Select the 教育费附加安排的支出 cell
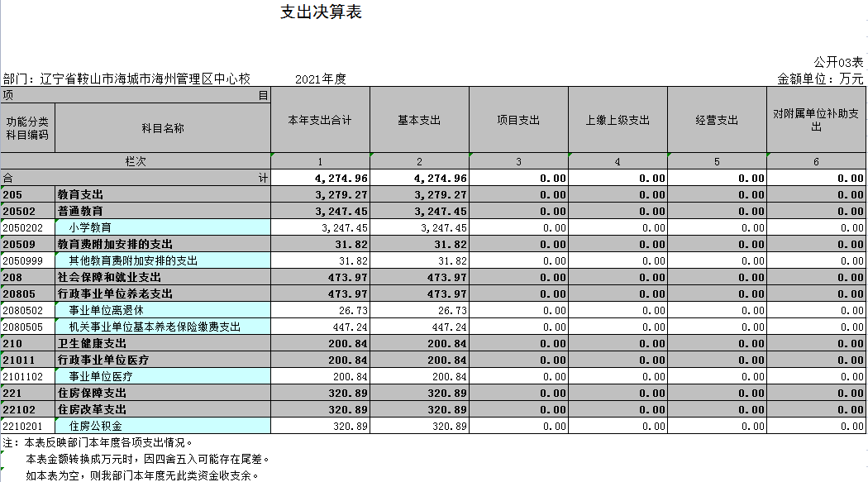This screenshot has height=482, width=868. tap(163, 244)
